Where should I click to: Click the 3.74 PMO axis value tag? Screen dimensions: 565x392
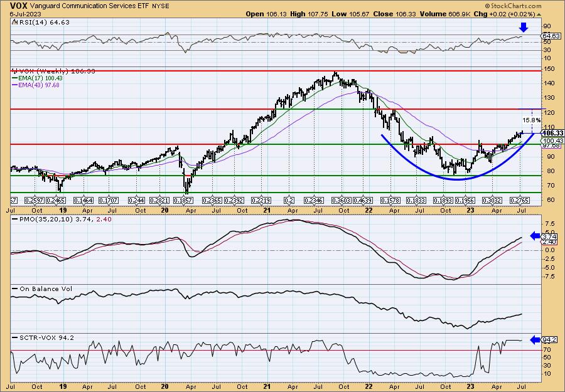point(549,237)
